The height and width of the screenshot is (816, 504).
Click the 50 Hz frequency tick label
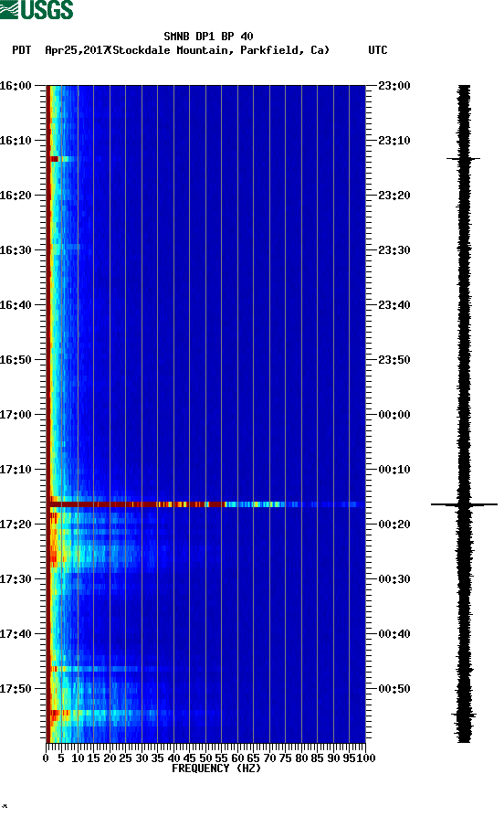tap(205, 758)
